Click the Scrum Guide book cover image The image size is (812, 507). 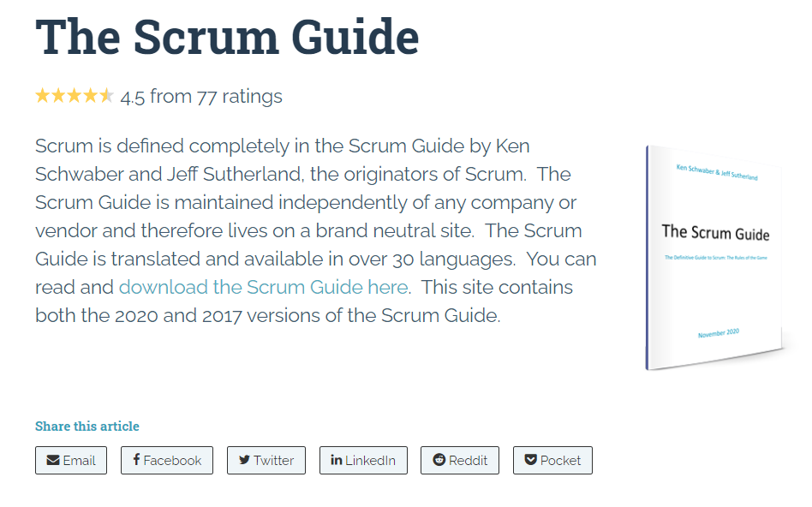tap(715, 258)
